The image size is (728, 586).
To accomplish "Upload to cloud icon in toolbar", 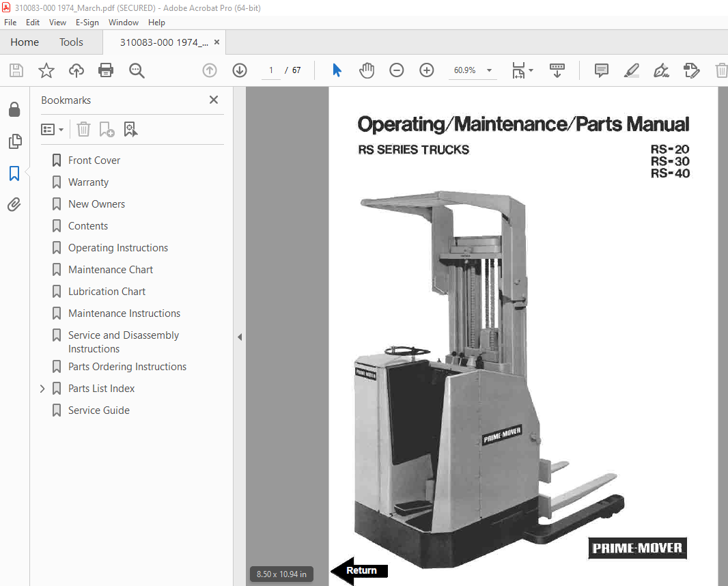I will click(x=76, y=70).
